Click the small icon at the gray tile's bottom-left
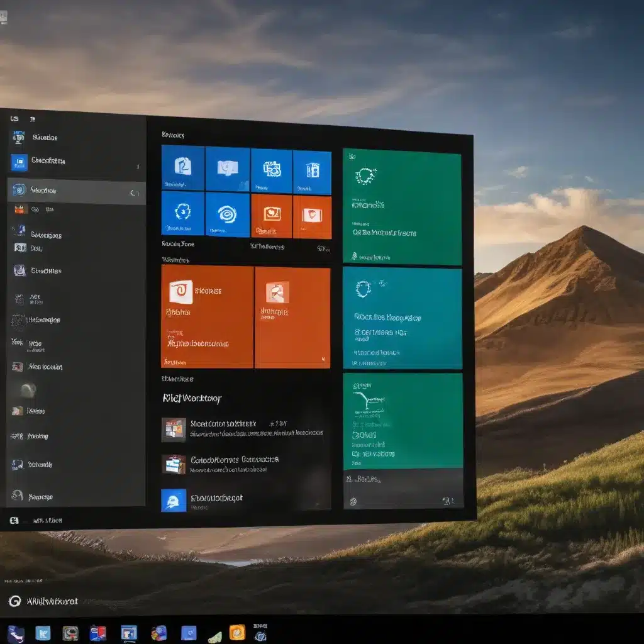 353,501
